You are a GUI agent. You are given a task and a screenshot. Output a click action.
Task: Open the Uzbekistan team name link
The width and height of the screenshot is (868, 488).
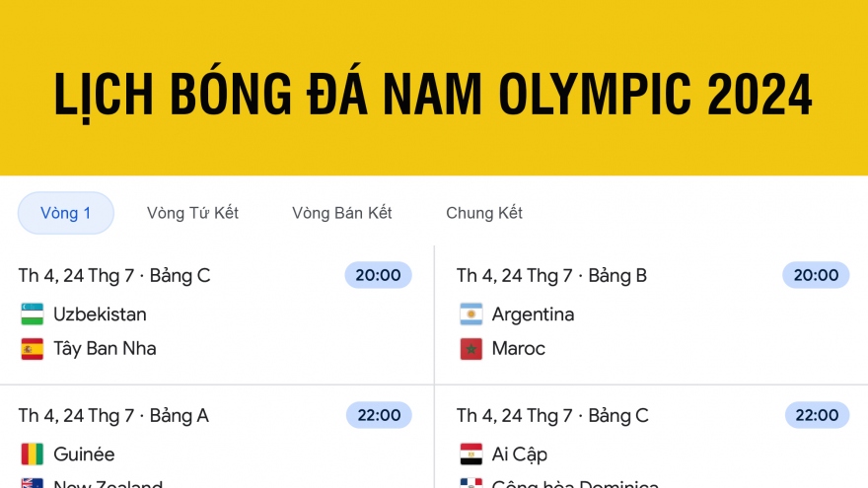pyautogui.click(x=101, y=314)
